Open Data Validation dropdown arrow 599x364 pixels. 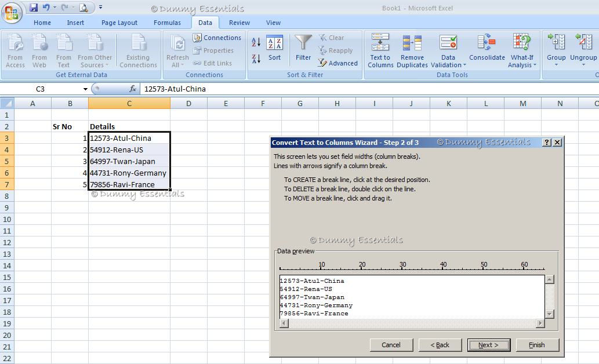click(464, 65)
